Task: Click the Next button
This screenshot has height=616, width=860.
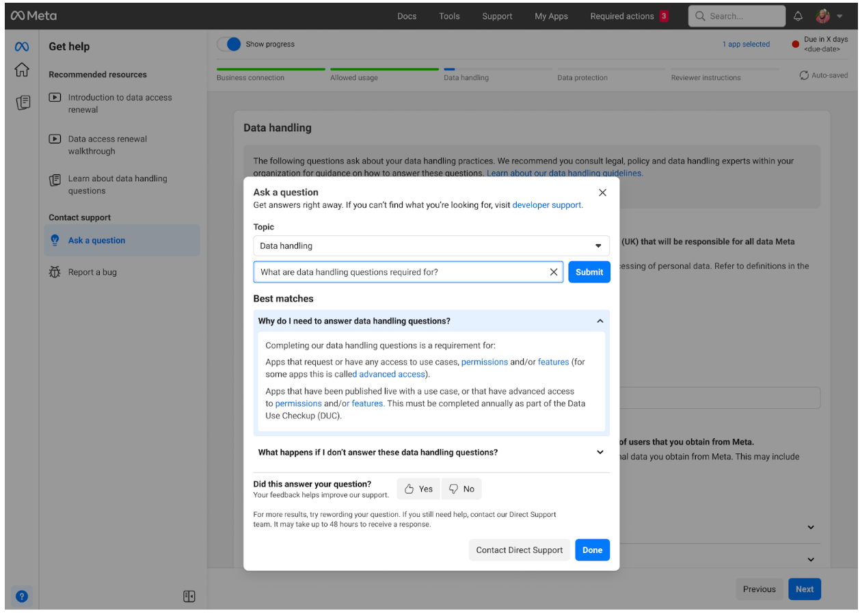Action: click(805, 589)
